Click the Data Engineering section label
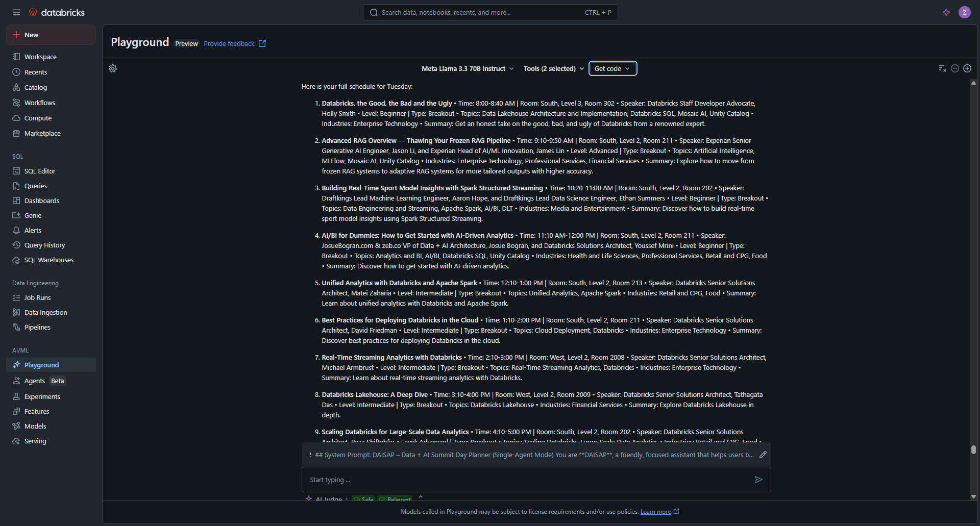Screen dimensions: 980x526 (x=35, y=283)
